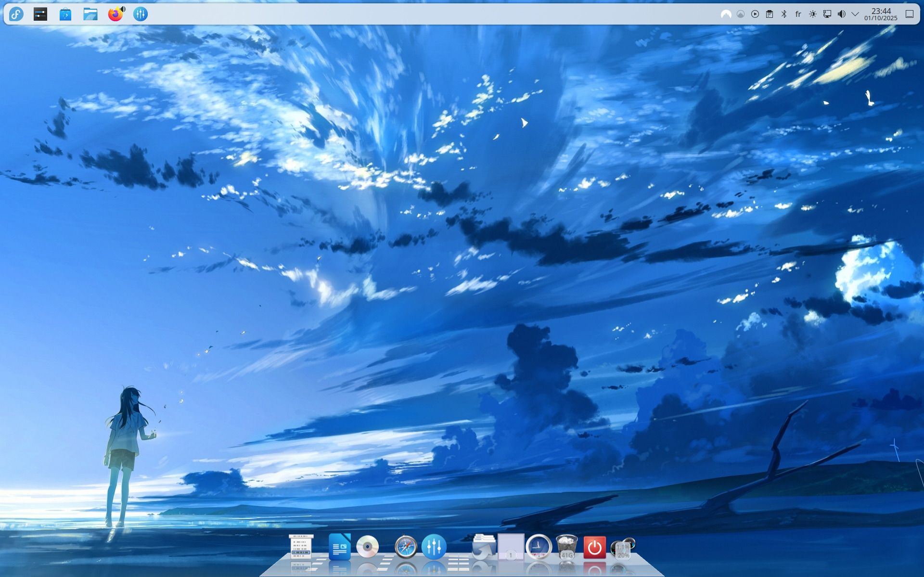Click the CD disc icon in dock

[x=368, y=547]
